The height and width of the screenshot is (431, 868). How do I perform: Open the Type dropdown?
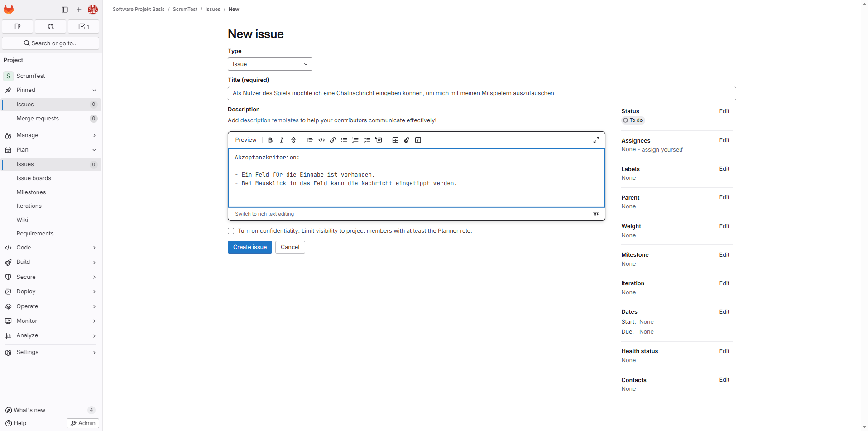[270, 64]
